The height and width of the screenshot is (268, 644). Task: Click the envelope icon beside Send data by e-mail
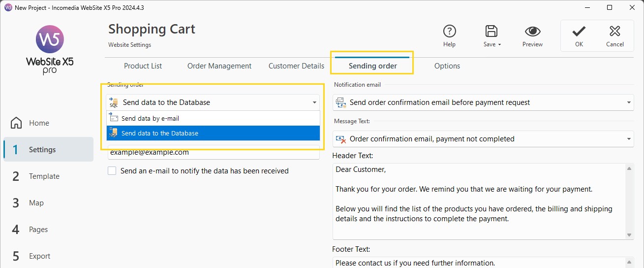tap(114, 118)
